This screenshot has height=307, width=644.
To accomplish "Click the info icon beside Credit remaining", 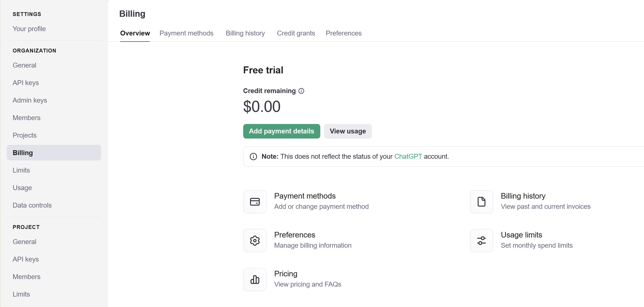I will point(301,91).
